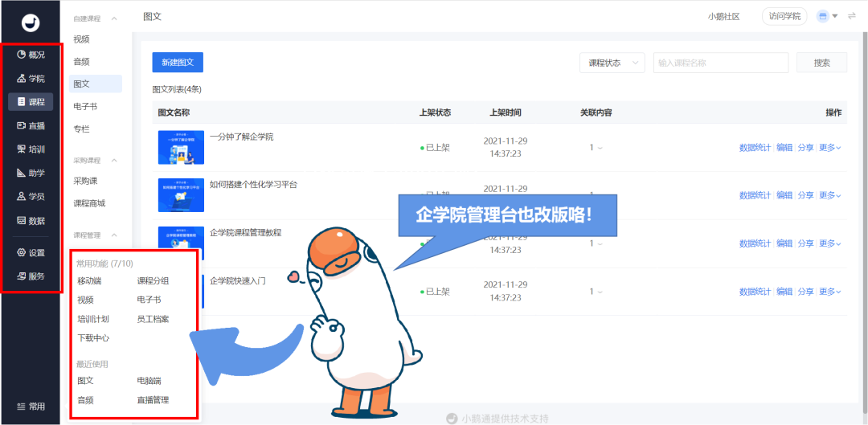Click the account avatar icon in top bar

(823, 17)
